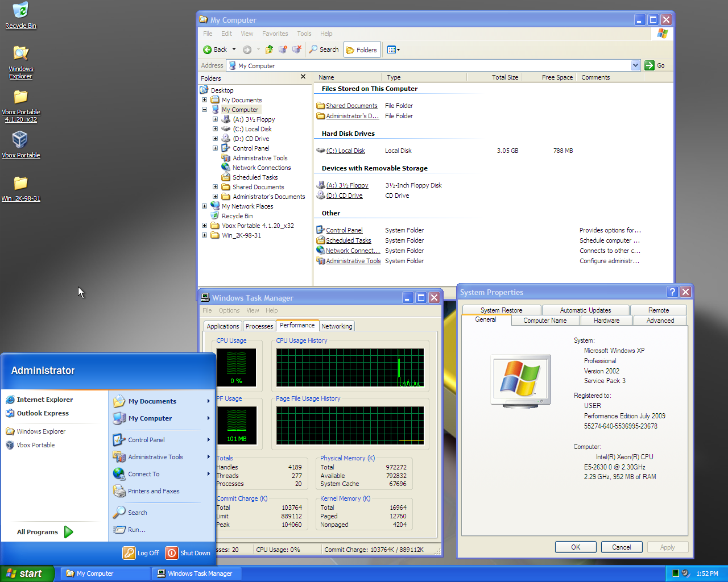Screen dimensions: 728x582
Task: Open Tools menu in My Computer
Action: point(304,34)
